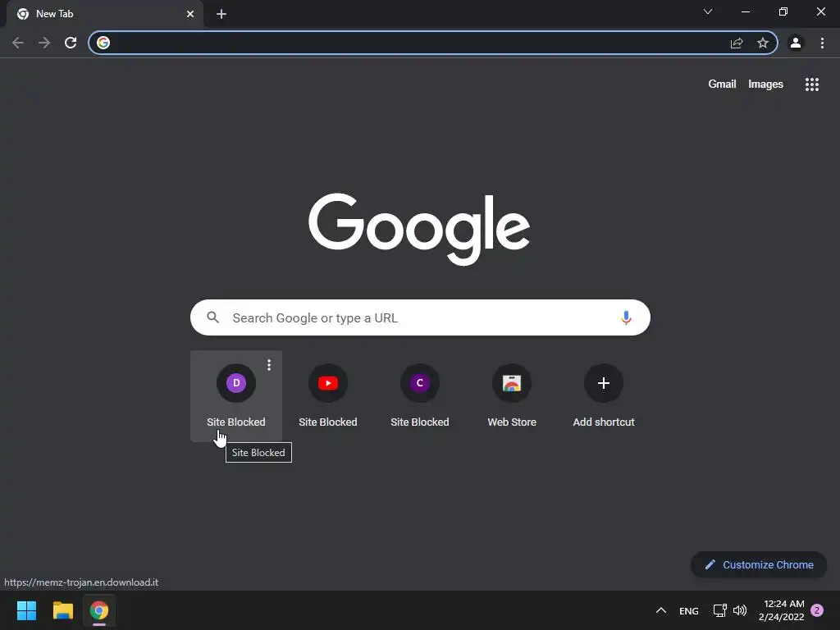Screen dimensions: 840x630
Task: Restore down the Chrome window
Action: point(783,11)
